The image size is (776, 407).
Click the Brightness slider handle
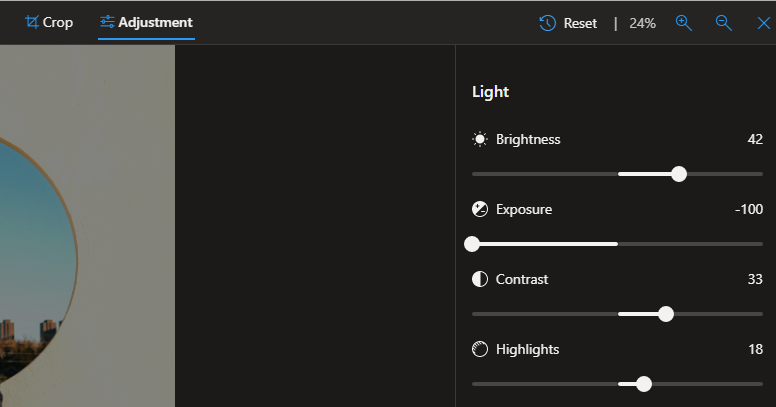[x=679, y=174]
